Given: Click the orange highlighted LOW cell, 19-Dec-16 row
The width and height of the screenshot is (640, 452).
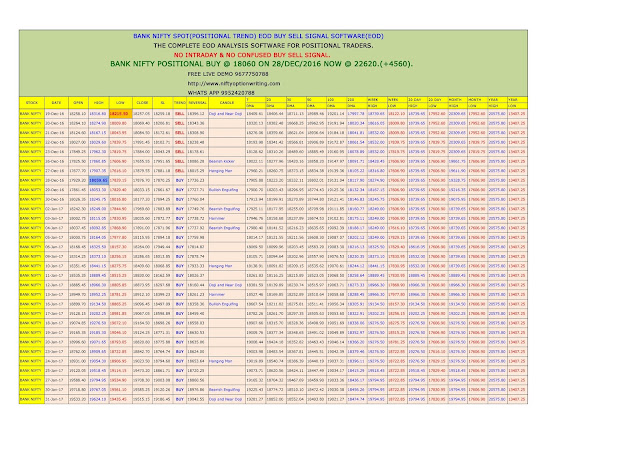Looking at the screenshot, I should pyautogui.click(x=120, y=114).
